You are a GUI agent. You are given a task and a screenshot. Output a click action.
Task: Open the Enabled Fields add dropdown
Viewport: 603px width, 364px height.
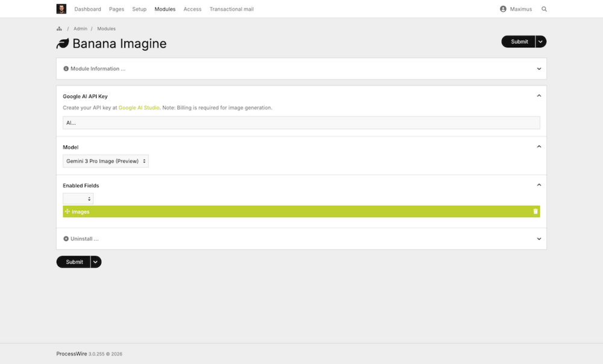pos(78,199)
